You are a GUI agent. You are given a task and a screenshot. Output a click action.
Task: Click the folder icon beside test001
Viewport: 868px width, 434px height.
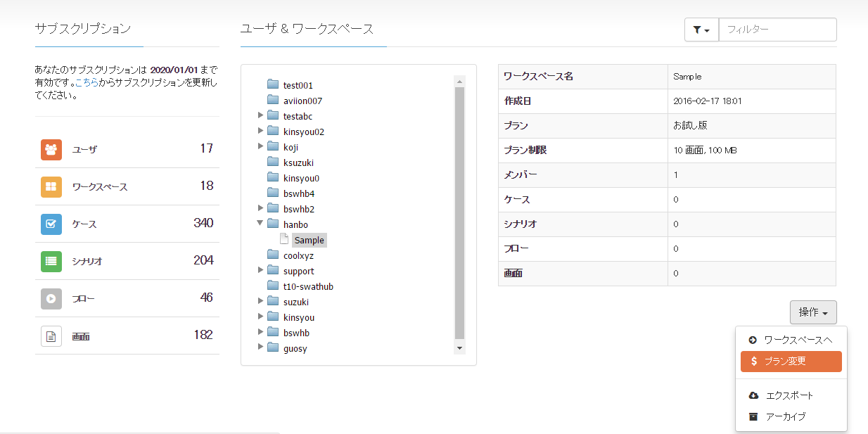[273, 84]
